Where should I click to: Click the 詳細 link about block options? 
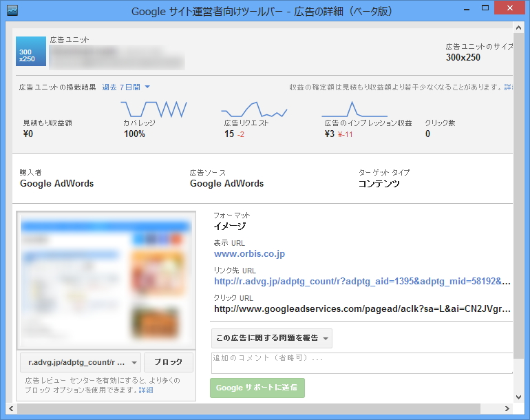tap(146, 390)
